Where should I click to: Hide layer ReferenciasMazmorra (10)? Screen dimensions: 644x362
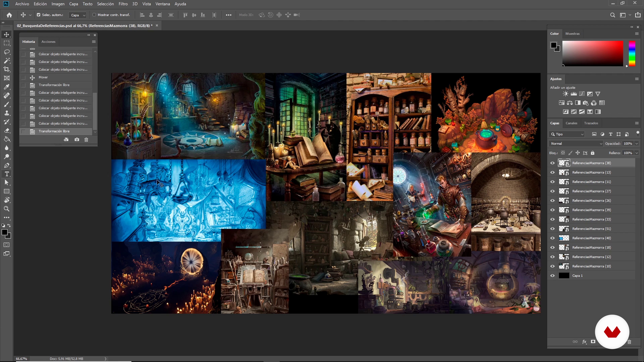tap(552, 266)
